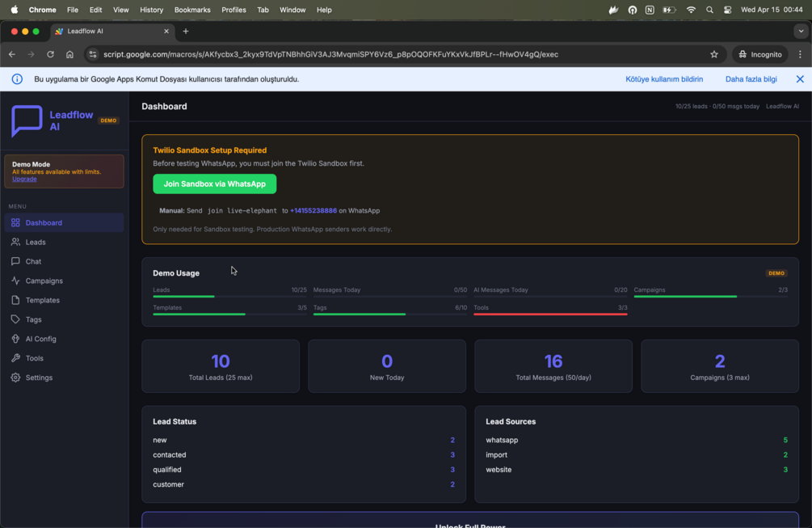812x528 pixels.
Task: Click Kötüye kullanım bildirin link
Action: tap(664, 79)
